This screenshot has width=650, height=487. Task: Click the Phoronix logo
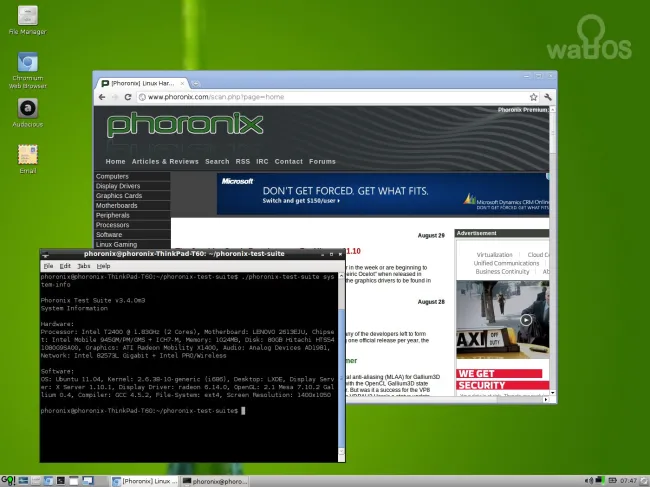pyautogui.click(x=185, y=125)
